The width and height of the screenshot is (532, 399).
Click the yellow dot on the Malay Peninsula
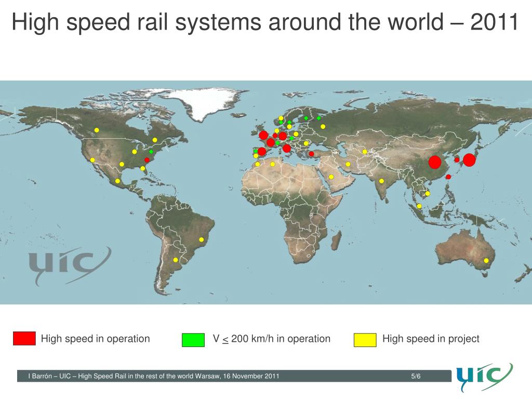click(x=419, y=206)
